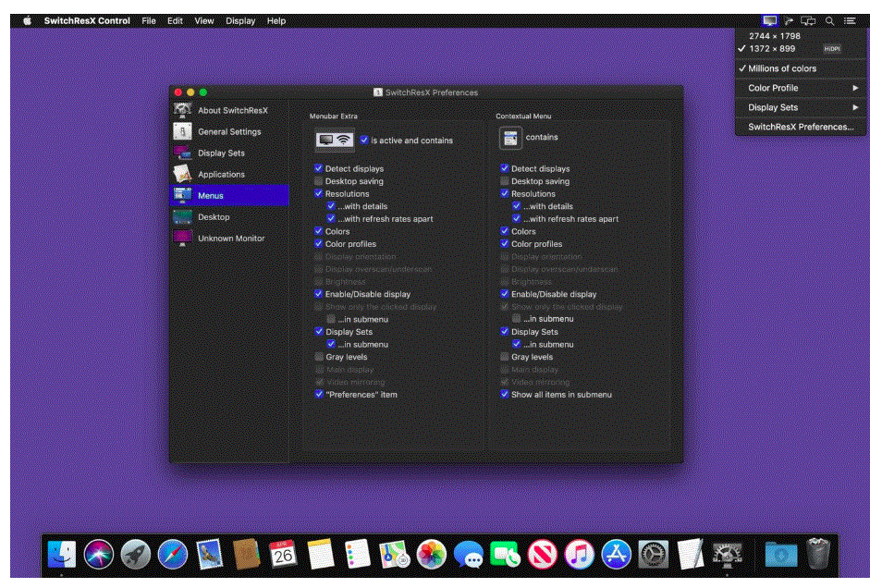The height and width of the screenshot is (588, 882).
Task: Open System Preferences gear in Dock
Action: point(653,554)
